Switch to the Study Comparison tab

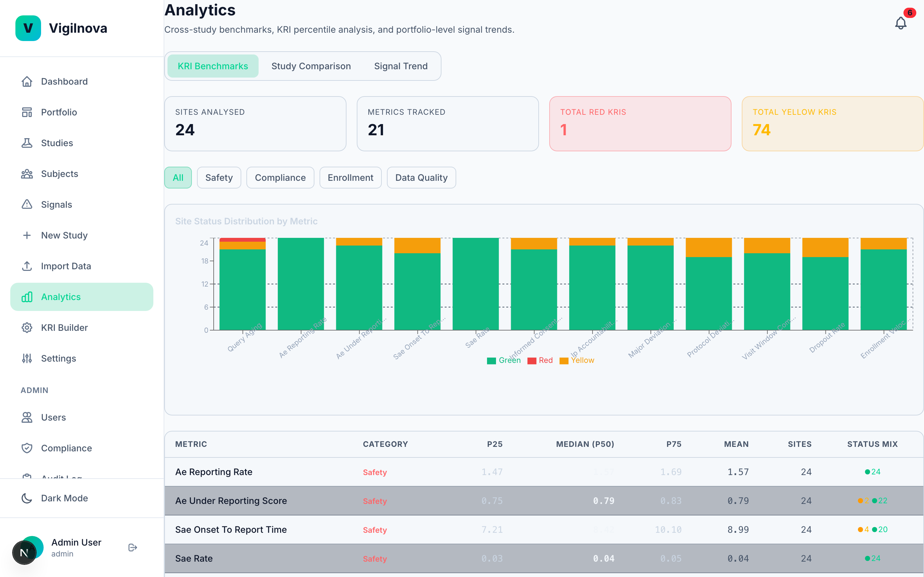311,66
